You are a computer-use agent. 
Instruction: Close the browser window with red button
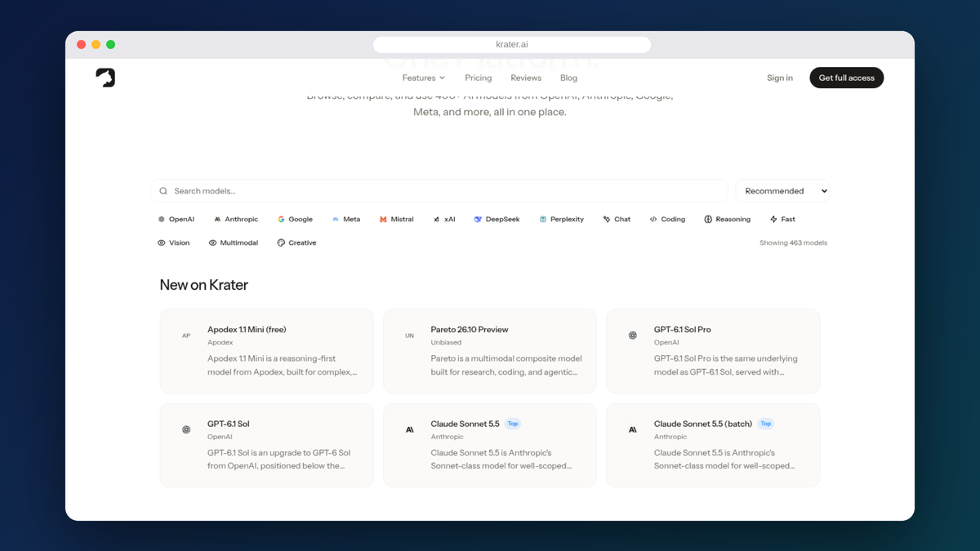[81, 45]
